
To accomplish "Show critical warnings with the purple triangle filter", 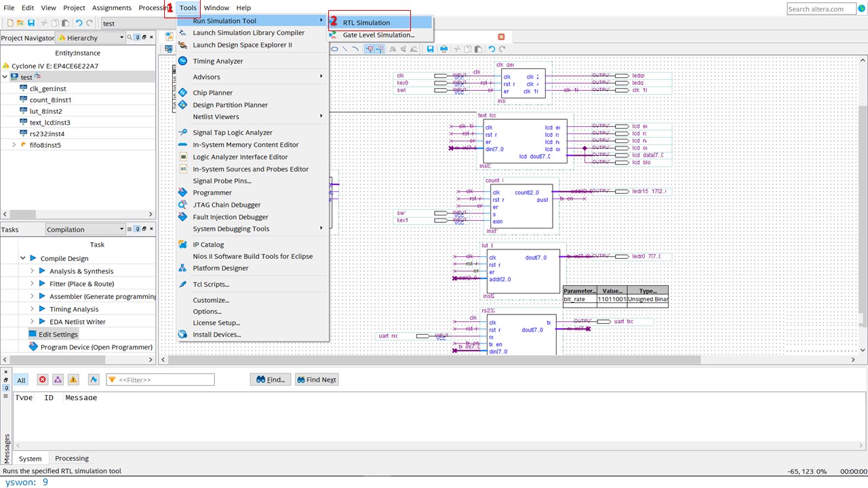I will (x=58, y=380).
